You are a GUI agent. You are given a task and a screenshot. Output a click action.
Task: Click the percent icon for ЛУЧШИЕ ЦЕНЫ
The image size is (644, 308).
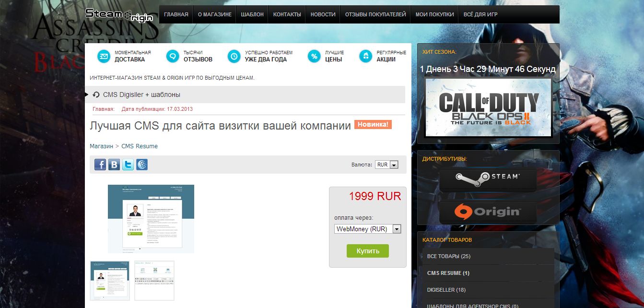pyautogui.click(x=314, y=56)
